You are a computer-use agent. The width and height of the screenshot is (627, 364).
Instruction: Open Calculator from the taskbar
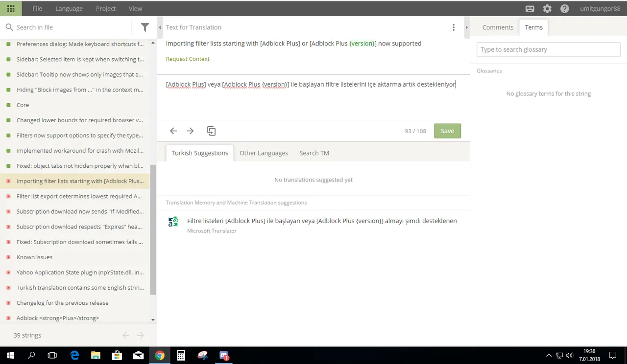[x=181, y=356]
